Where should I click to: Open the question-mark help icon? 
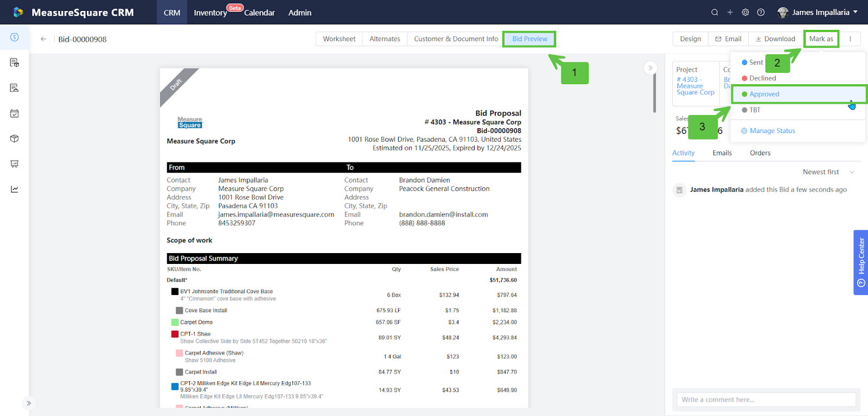[x=761, y=12]
